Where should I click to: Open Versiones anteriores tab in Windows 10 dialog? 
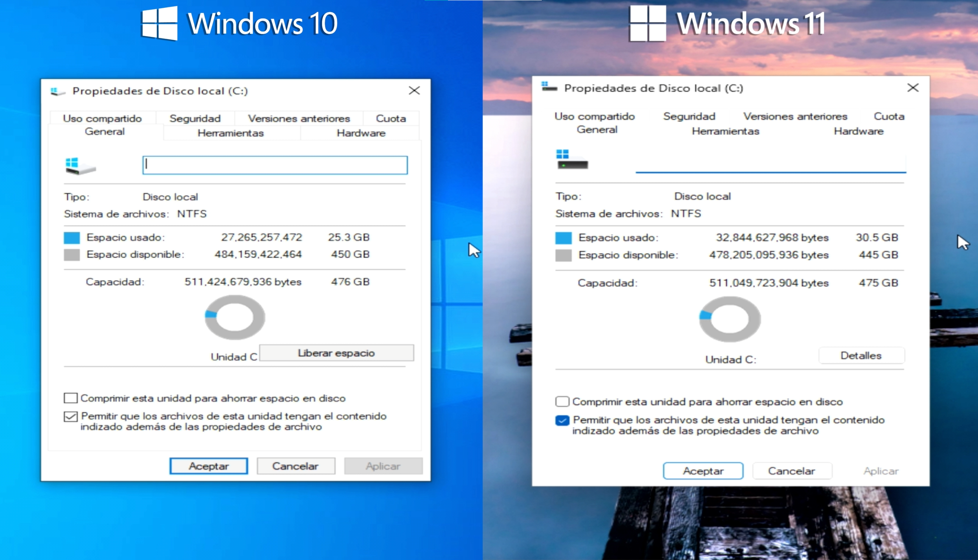click(299, 118)
